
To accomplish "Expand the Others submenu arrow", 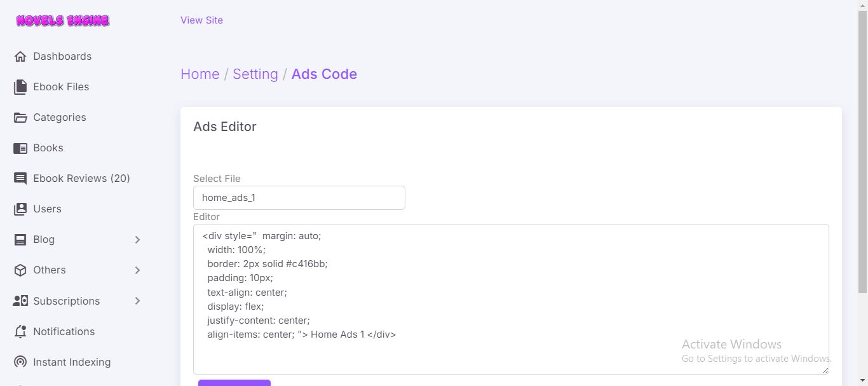I will pos(138,270).
